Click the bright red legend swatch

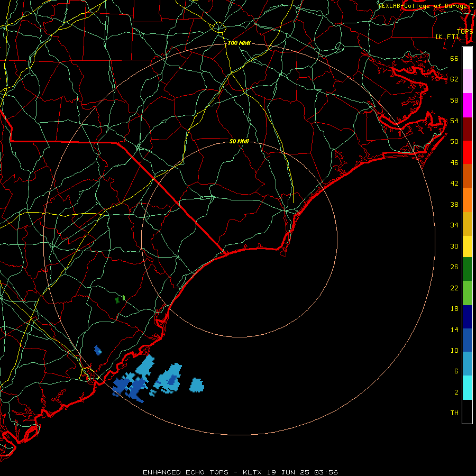pos(467,152)
